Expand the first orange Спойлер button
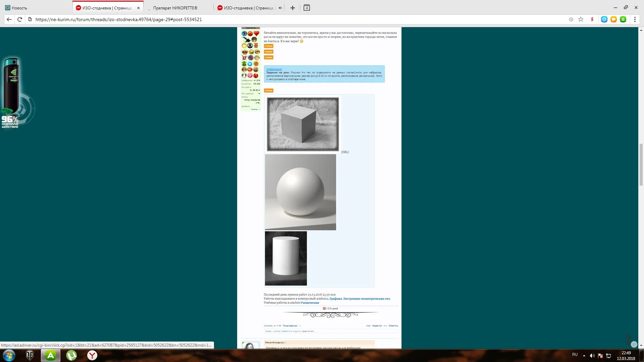Image resolution: width=644 pixels, height=362 pixels. pyautogui.click(x=268, y=46)
